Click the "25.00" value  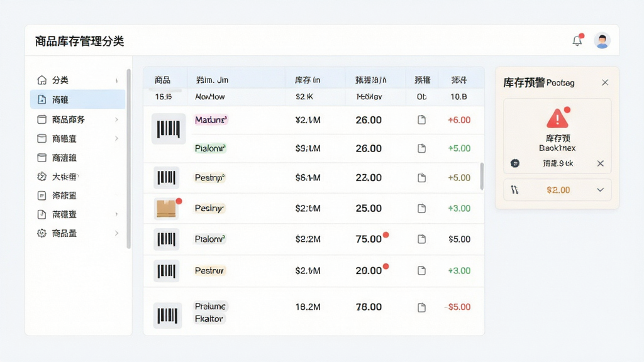point(369,208)
